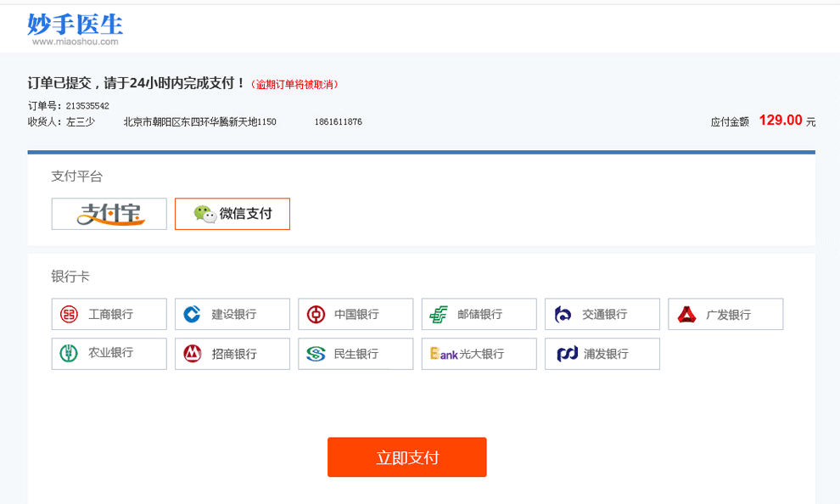This screenshot has height=504, width=840.
Task: Click the www.miaoshou.com site address text
Action: [75, 42]
